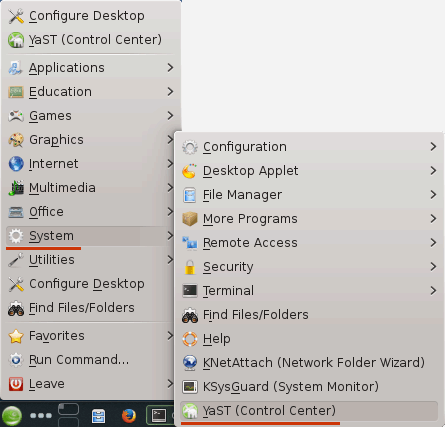Click the Leave menu entry
445x427 pixels.
(x=90, y=384)
